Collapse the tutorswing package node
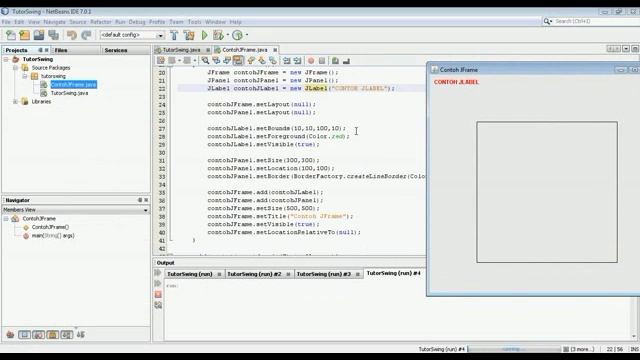This screenshot has width=640, height=360. [25, 76]
